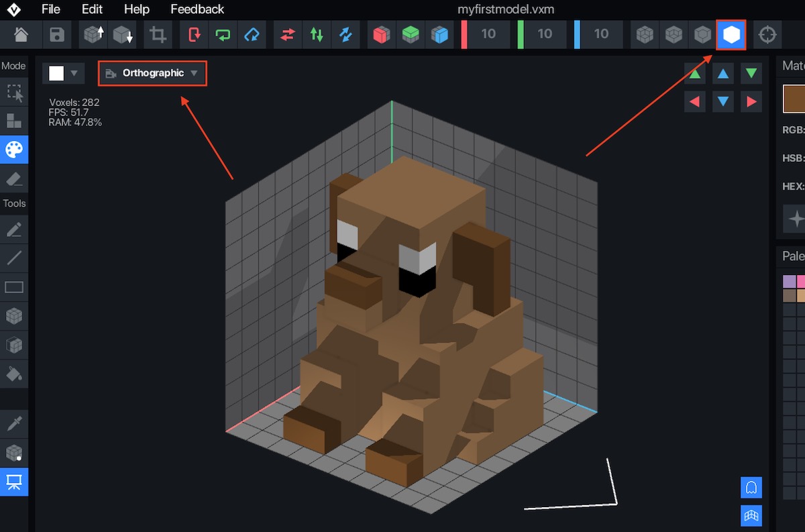Select the Paint bucket fill tool
805x532 pixels.
point(14,374)
